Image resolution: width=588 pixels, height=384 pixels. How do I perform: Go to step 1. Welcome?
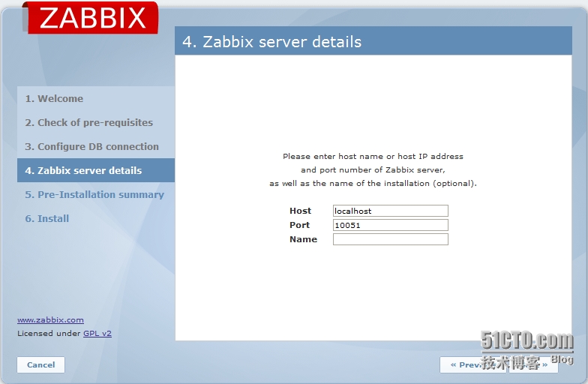tap(54, 99)
